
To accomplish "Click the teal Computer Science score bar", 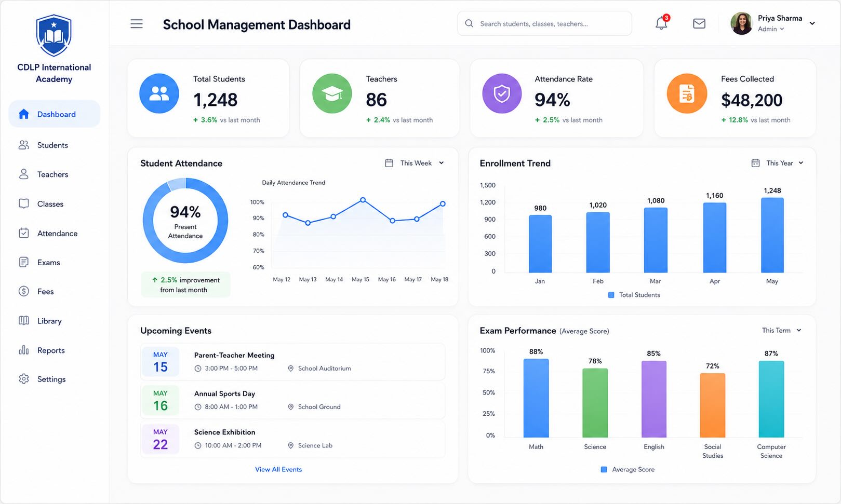I will pos(771,399).
